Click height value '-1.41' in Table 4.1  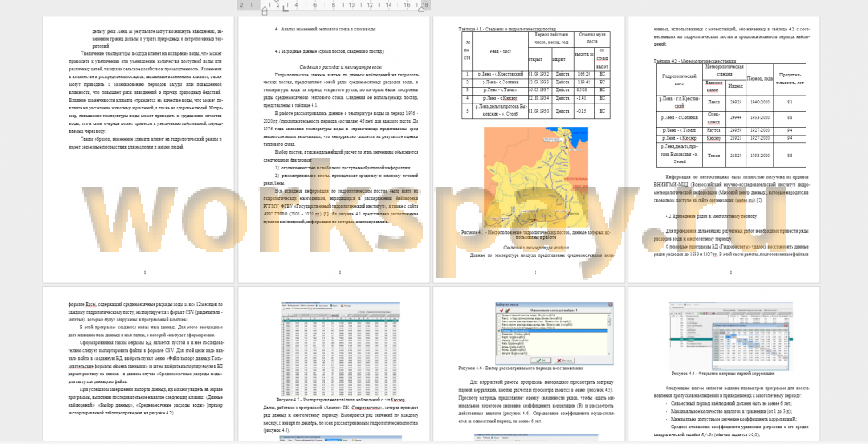(x=583, y=97)
